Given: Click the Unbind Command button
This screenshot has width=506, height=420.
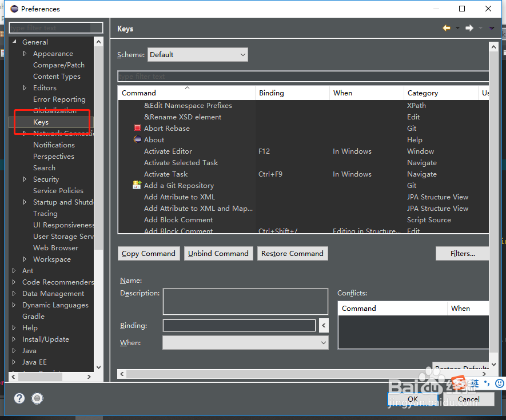Looking at the screenshot, I should [x=218, y=254].
